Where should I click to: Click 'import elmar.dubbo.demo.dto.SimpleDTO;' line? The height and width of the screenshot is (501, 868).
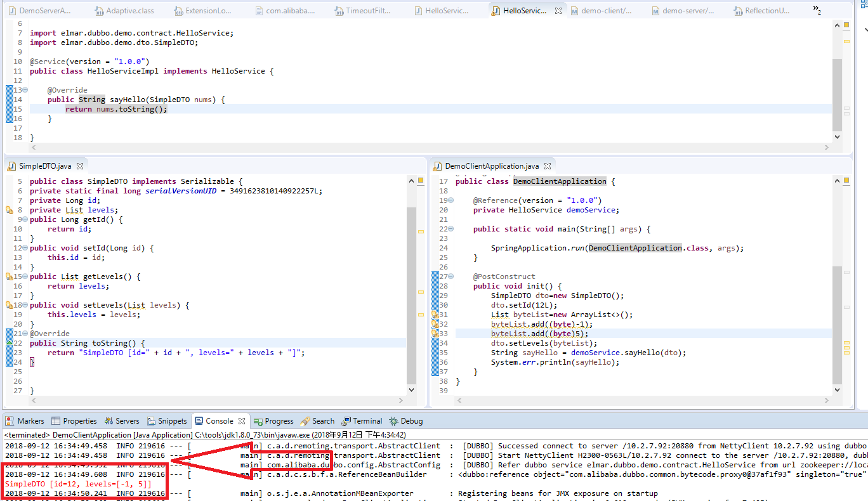[114, 42]
